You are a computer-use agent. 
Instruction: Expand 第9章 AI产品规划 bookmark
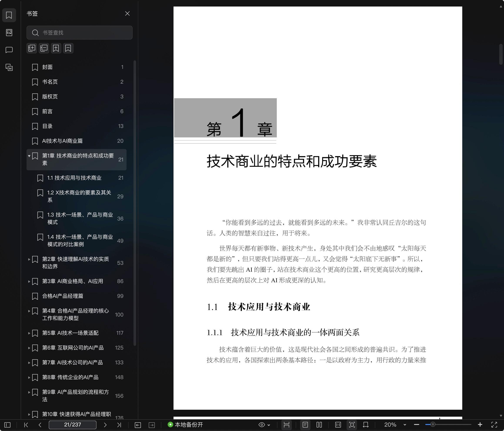coord(29,392)
